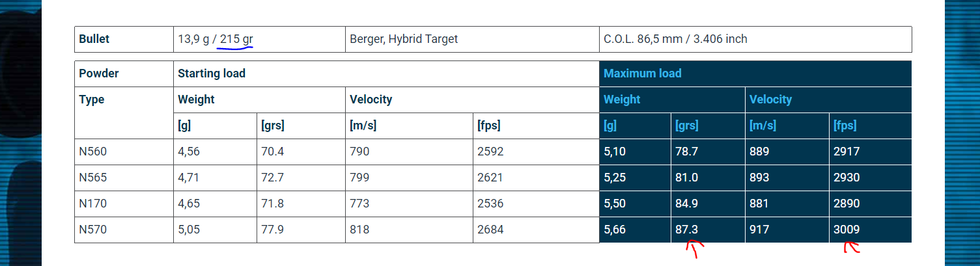Click the N560 powder type cell
The width and height of the screenshot is (980, 266).
tap(93, 152)
